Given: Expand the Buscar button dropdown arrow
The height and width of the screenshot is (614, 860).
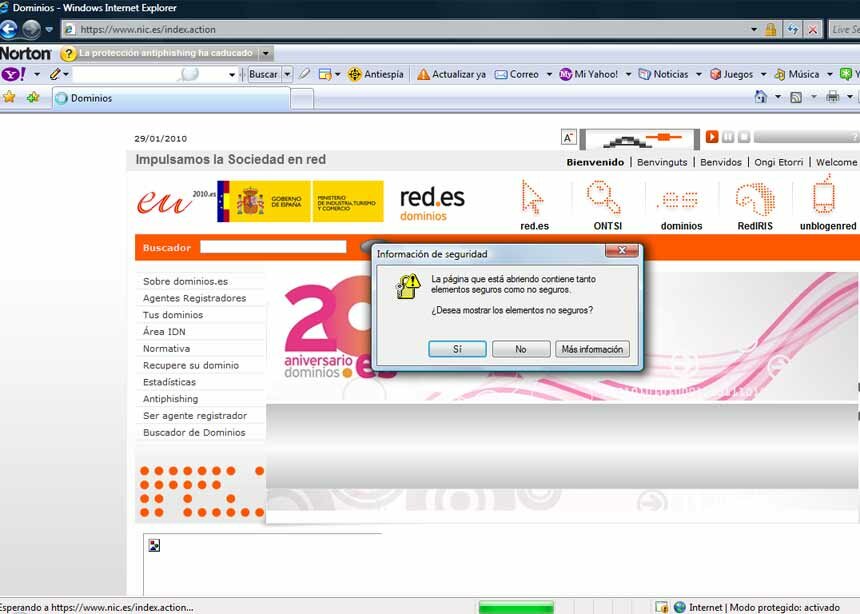Looking at the screenshot, I should tap(287, 74).
